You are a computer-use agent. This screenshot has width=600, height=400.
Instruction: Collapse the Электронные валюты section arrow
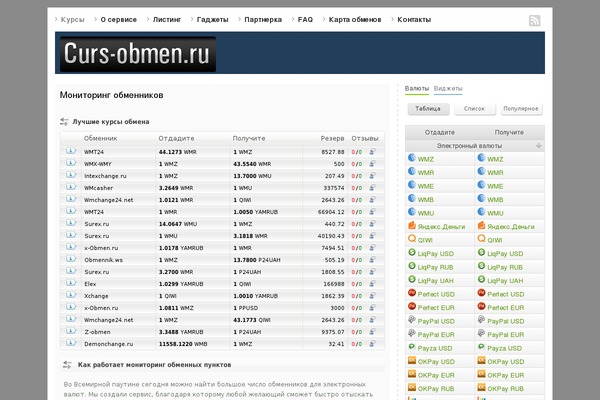tap(538, 145)
